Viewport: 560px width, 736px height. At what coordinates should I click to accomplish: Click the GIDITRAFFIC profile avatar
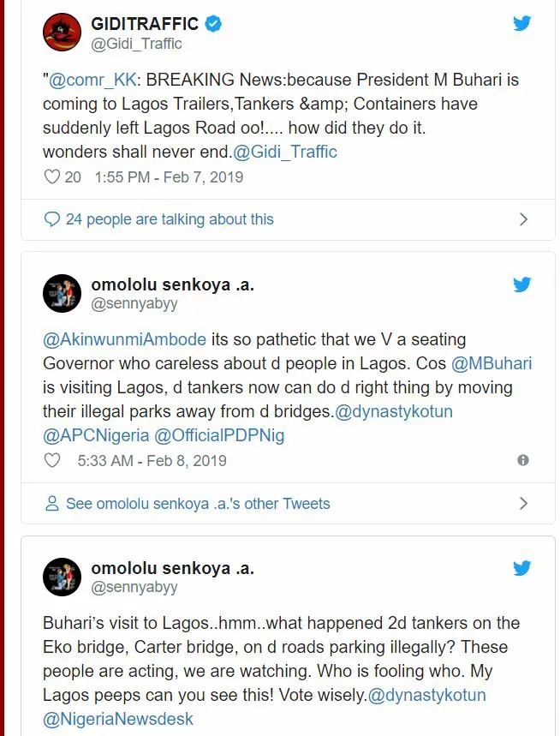tap(62, 32)
